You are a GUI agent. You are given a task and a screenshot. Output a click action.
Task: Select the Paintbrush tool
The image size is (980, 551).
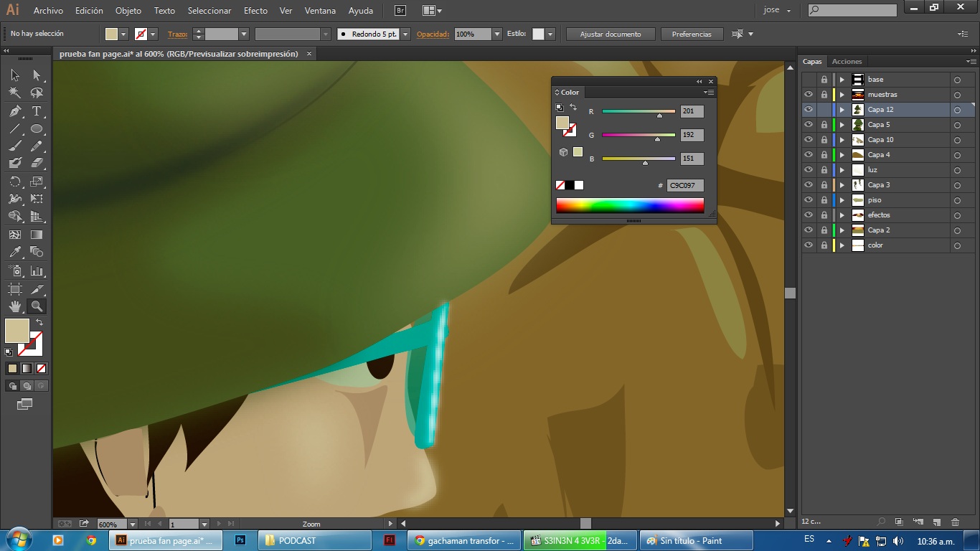pos(15,146)
